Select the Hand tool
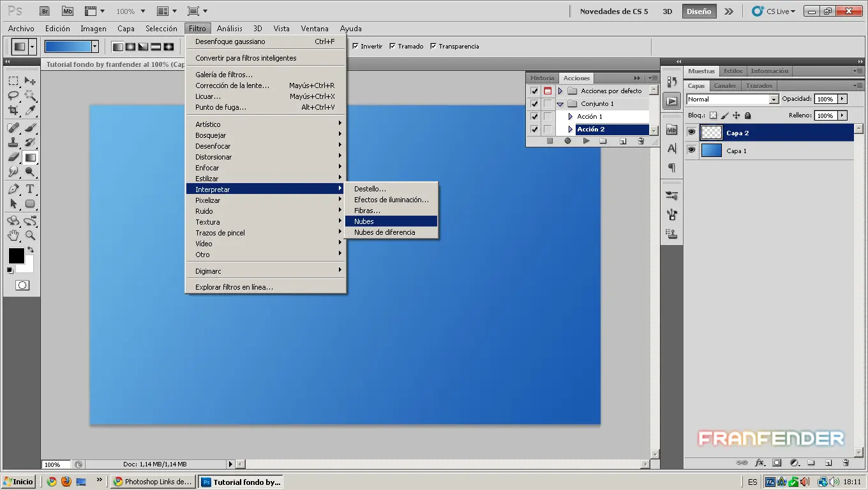This screenshot has height=490, width=868. 13,235
